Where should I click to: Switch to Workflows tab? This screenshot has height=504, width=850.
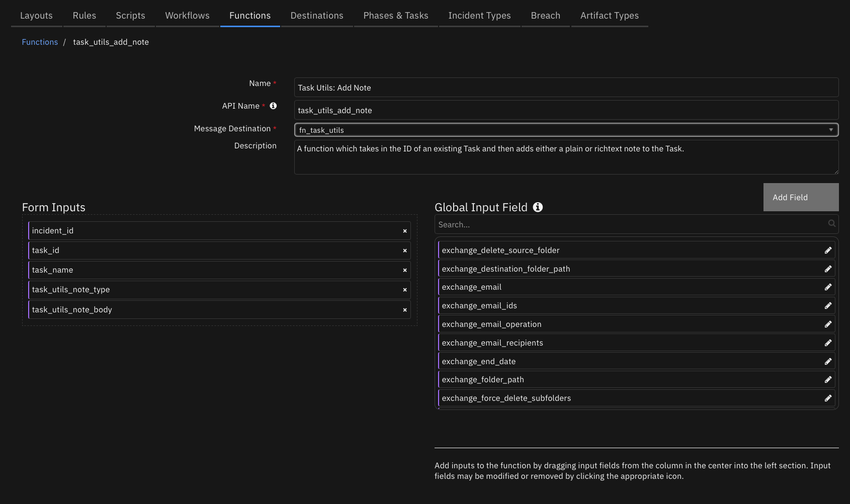point(188,16)
